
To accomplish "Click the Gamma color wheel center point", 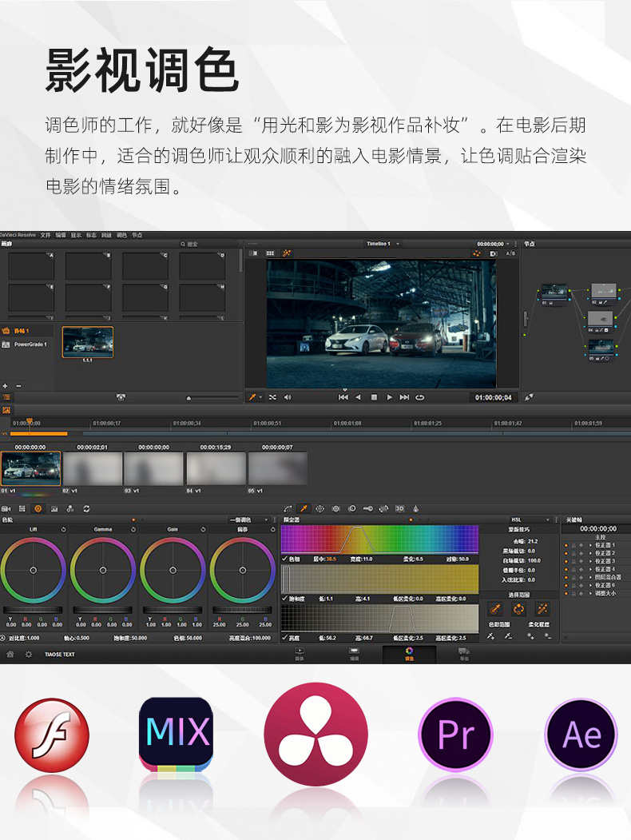I will coord(103,571).
